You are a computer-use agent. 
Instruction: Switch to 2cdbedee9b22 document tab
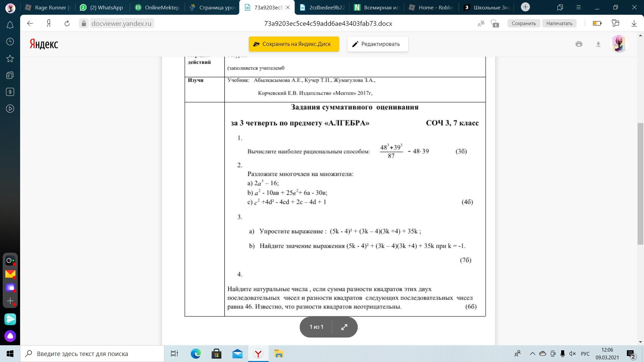point(322,7)
